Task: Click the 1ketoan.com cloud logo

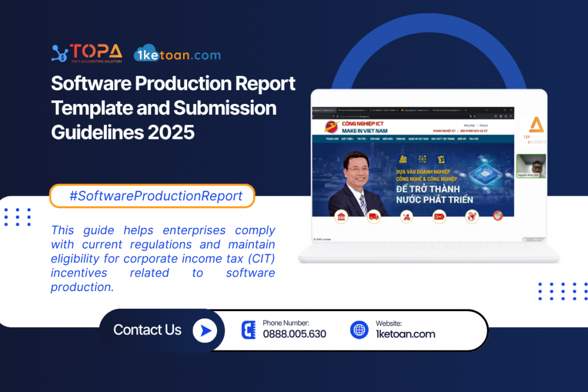Action: pos(177,55)
